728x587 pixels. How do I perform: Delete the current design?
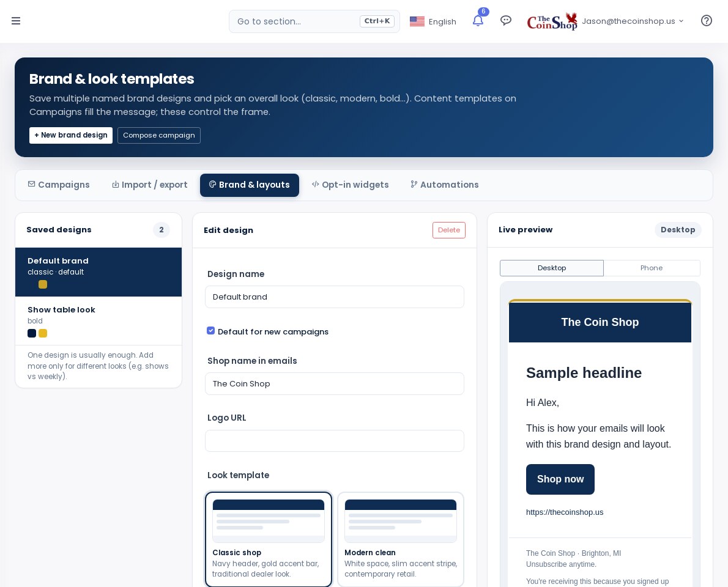click(449, 230)
